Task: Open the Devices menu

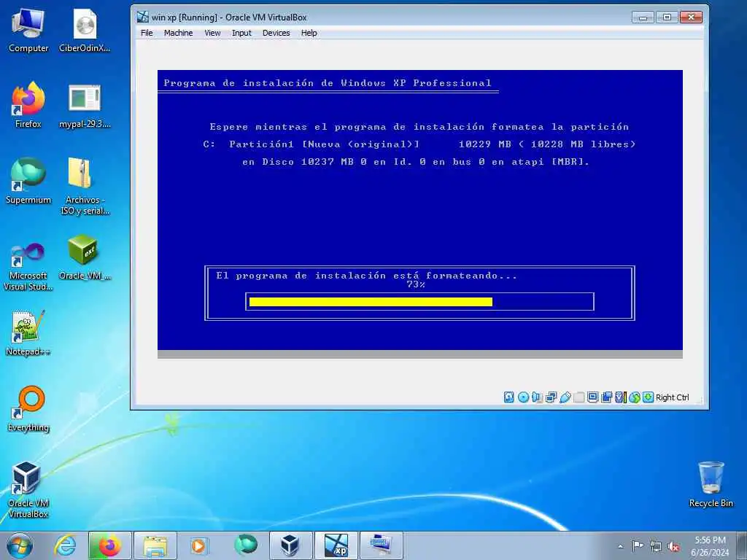Action: coord(276,33)
